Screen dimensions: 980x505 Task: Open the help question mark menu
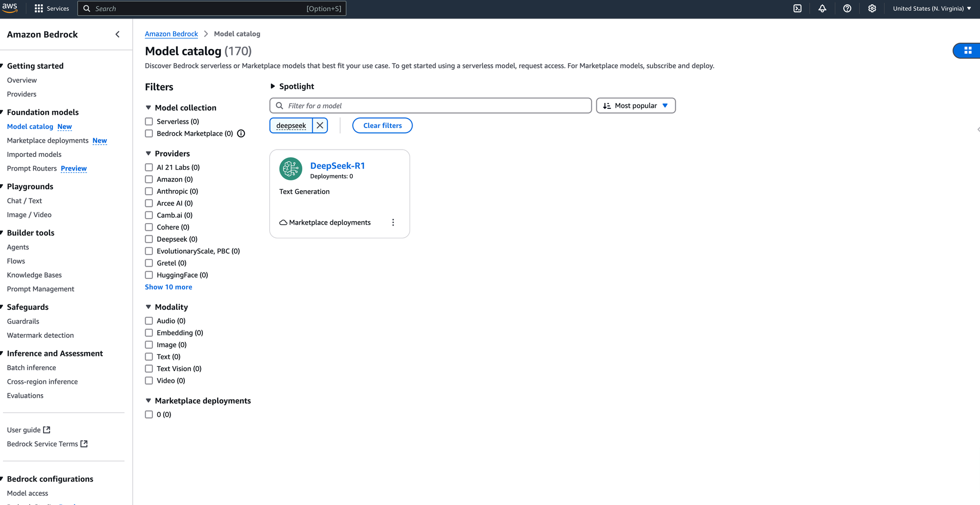coord(847,8)
